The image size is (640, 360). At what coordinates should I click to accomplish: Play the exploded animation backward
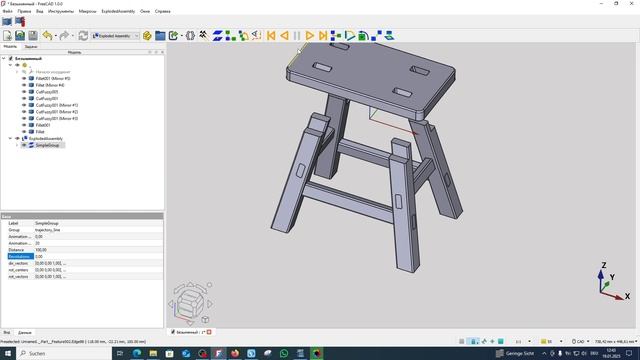pyautogui.click(x=284, y=36)
